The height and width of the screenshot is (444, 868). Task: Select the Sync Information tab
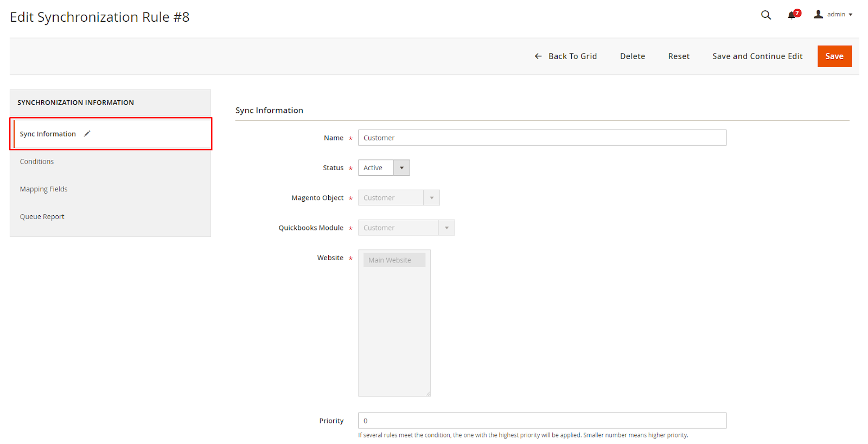pyautogui.click(x=48, y=134)
